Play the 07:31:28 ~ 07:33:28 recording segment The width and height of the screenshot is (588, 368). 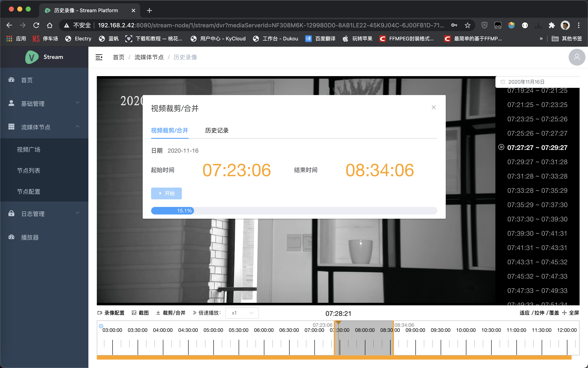tap(537, 176)
